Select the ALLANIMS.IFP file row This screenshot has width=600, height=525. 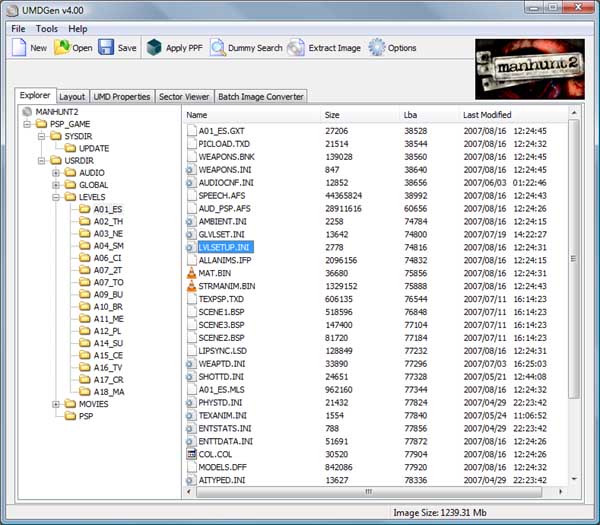click(x=375, y=260)
